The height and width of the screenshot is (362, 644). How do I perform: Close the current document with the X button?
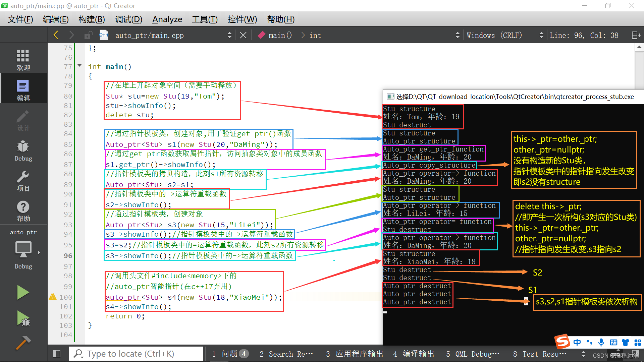click(x=243, y=35)
